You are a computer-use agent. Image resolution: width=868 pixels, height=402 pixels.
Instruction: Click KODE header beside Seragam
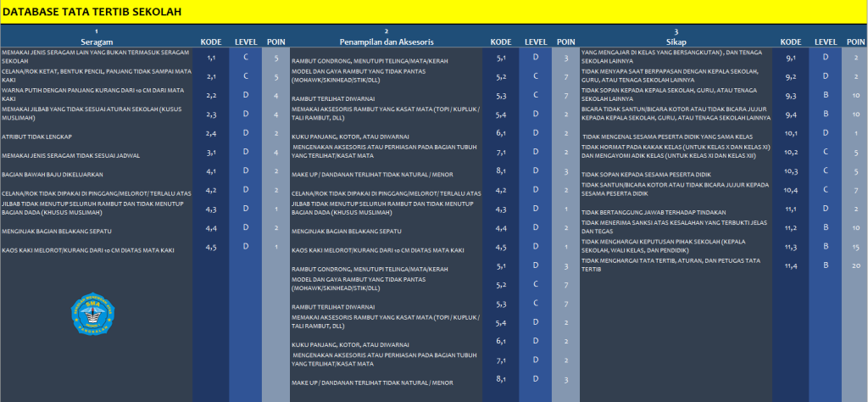click(211, 42)
